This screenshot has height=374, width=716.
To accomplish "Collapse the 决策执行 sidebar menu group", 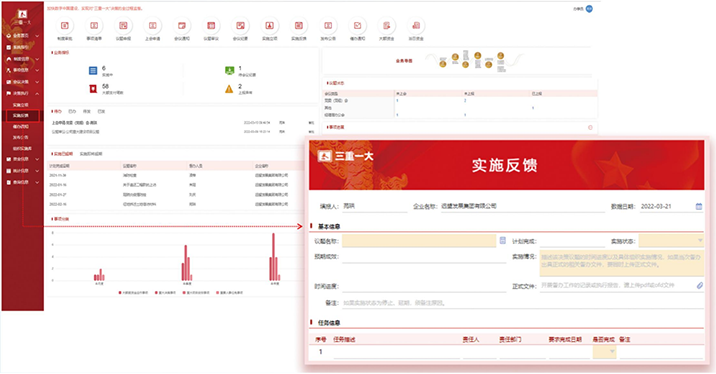I will click(37, 93).
